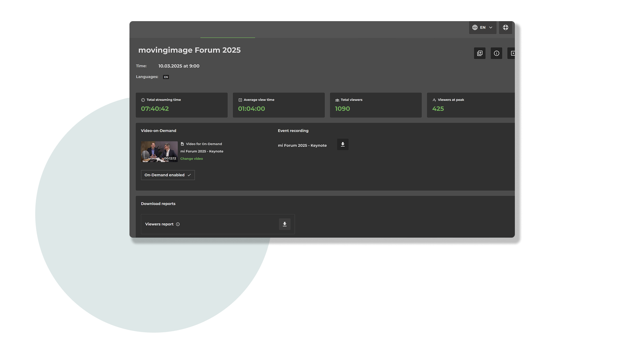The image size is (644, 338).
Task: Click the Event recording heading
Action: [293, 131]
